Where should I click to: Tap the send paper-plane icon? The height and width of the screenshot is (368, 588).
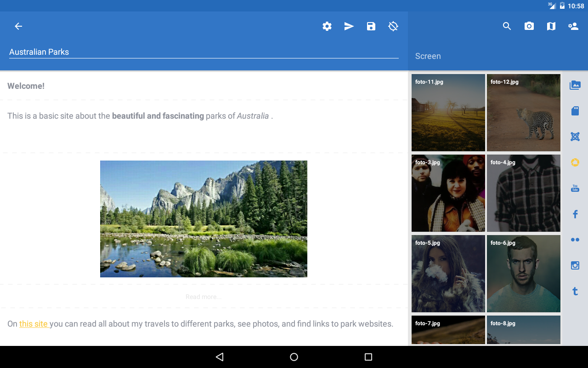tap(349, 26)
